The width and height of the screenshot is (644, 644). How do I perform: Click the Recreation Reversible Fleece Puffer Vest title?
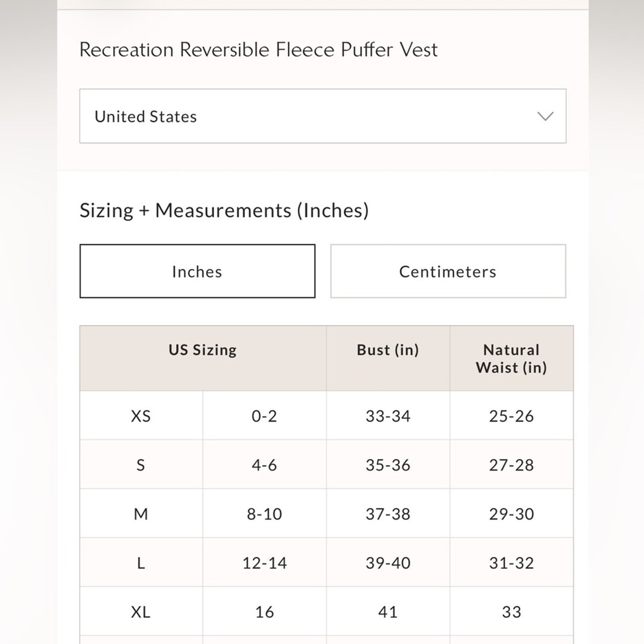click(258, 49)
